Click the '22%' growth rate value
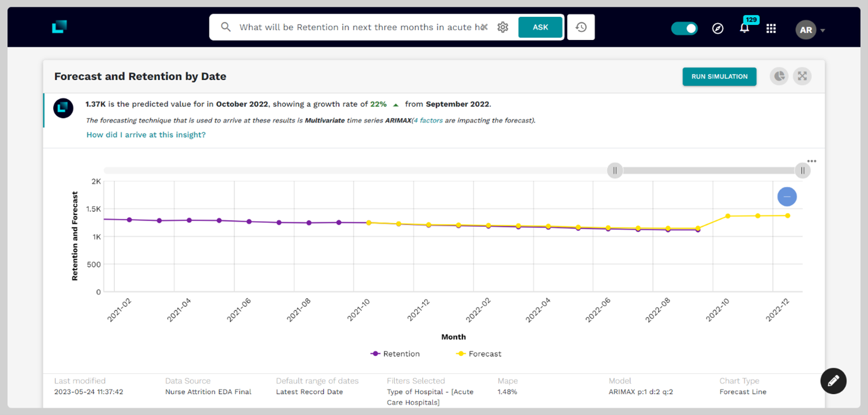The image size is (868, 415). [x=378, y=104]
